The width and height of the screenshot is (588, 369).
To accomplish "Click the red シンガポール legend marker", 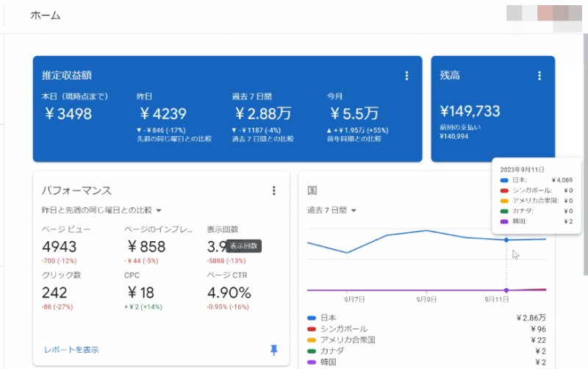I will click(312, 329).
